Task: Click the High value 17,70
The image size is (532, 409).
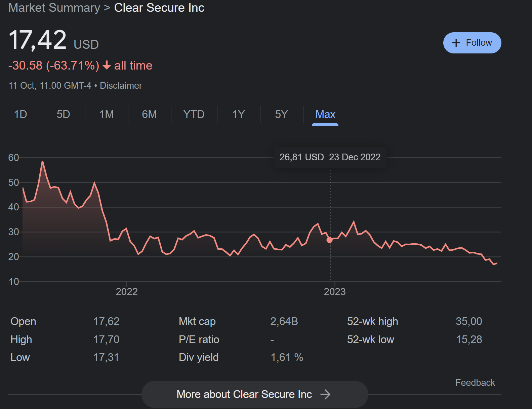Action: (106, 339)
